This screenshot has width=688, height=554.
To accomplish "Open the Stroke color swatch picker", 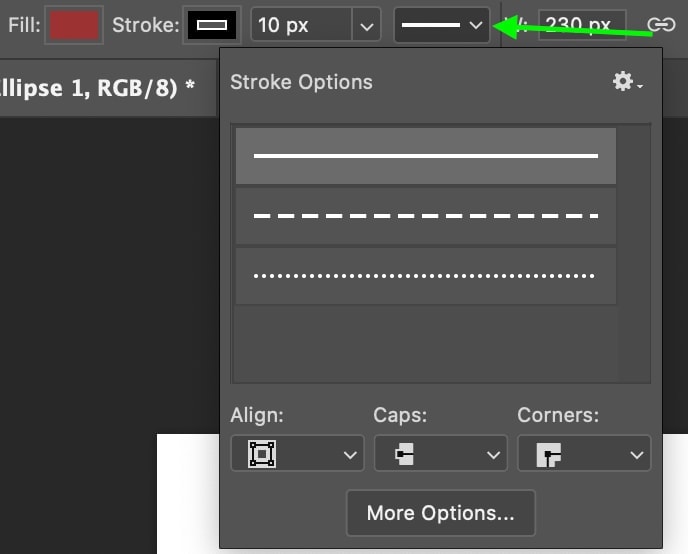I will point(212,25).
